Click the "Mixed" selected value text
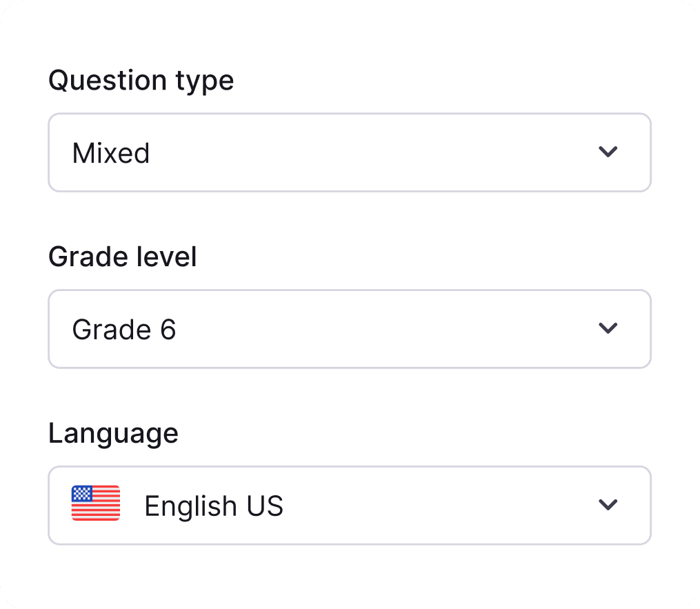This screenshot has height=609, width=700. tap(111, 153)
